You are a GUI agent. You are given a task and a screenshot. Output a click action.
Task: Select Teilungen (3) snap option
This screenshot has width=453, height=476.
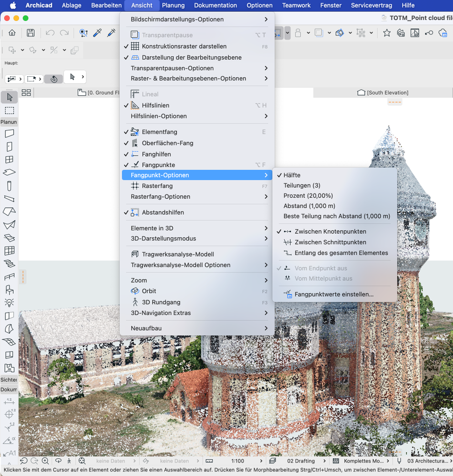click(x=335, y=185)
